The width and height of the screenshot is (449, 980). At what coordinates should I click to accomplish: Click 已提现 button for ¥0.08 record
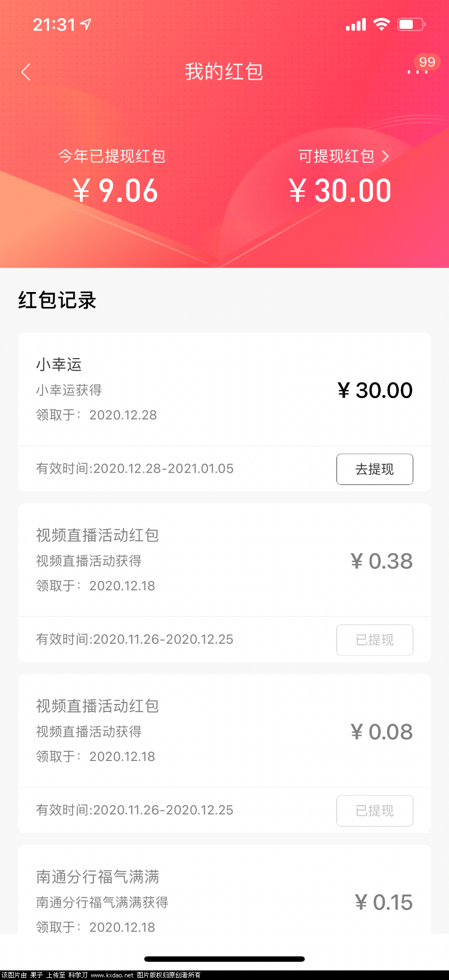pos(374,810)
